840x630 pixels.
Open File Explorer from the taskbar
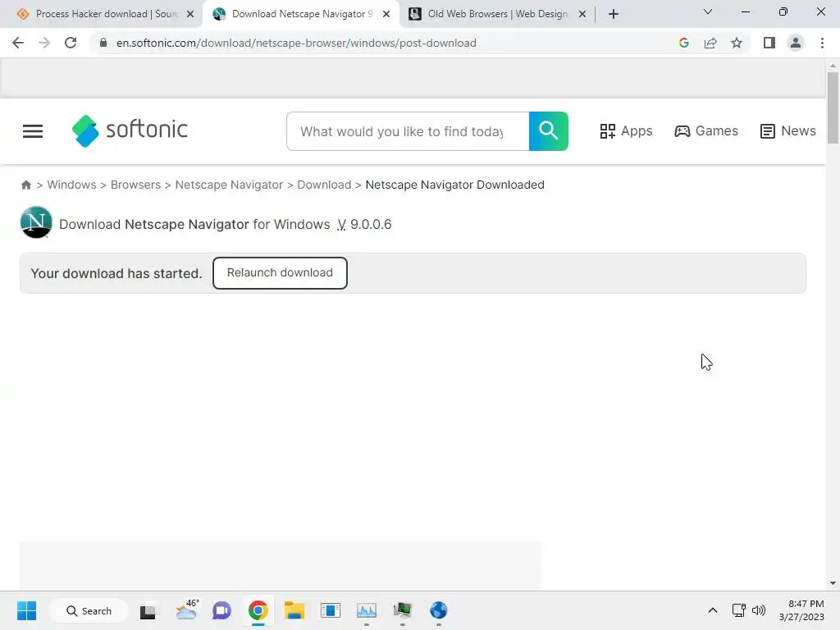point(294,610)
